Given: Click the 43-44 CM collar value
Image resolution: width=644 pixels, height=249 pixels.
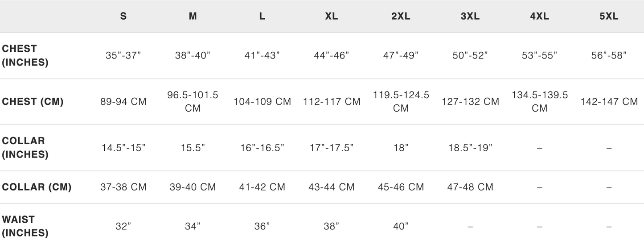Looking at the screenshot, I should 331,187.
